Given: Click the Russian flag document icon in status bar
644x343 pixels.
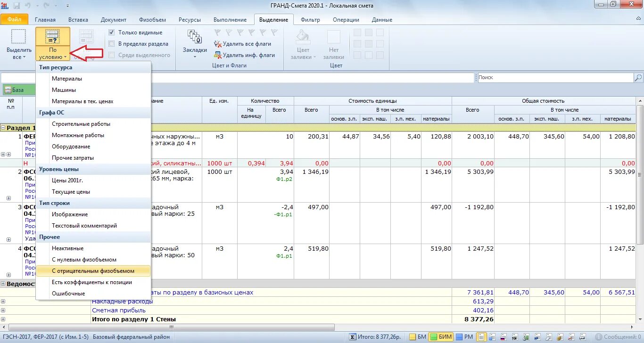Looking at the screenshot, I should (503, 337).
